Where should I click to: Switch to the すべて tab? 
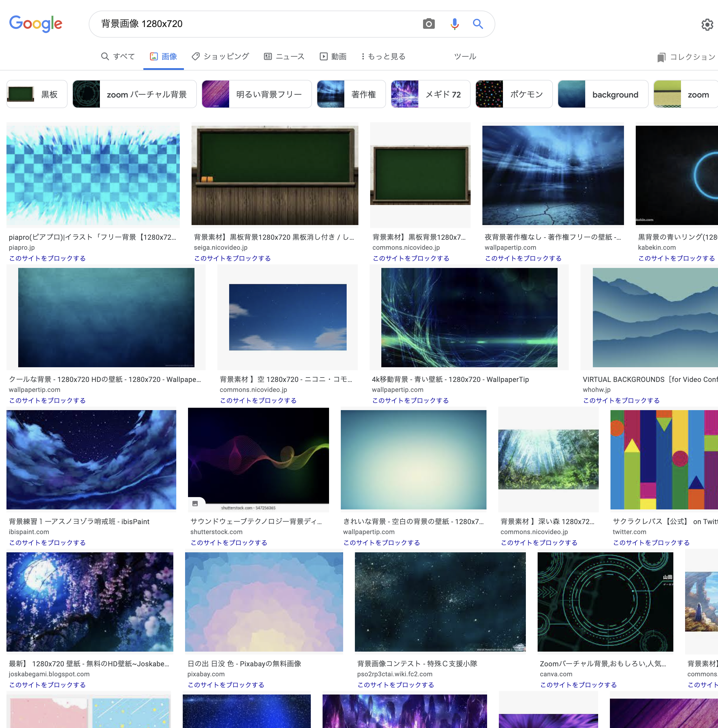pyautogui.click(x=118, y=56)
